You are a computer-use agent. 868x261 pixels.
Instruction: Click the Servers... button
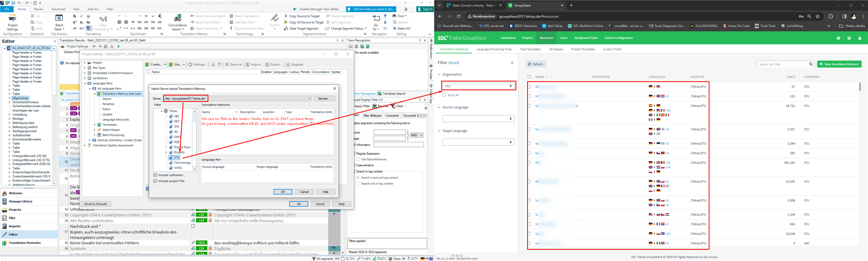(324, 98)
